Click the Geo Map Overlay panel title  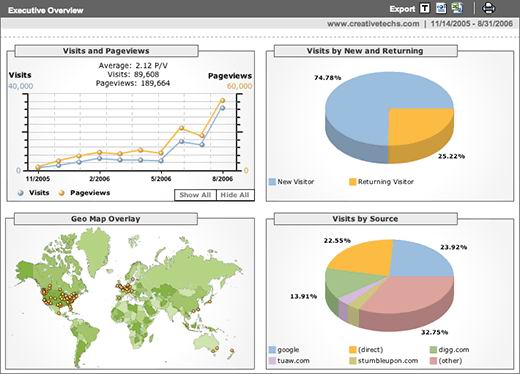coord(106,219)
